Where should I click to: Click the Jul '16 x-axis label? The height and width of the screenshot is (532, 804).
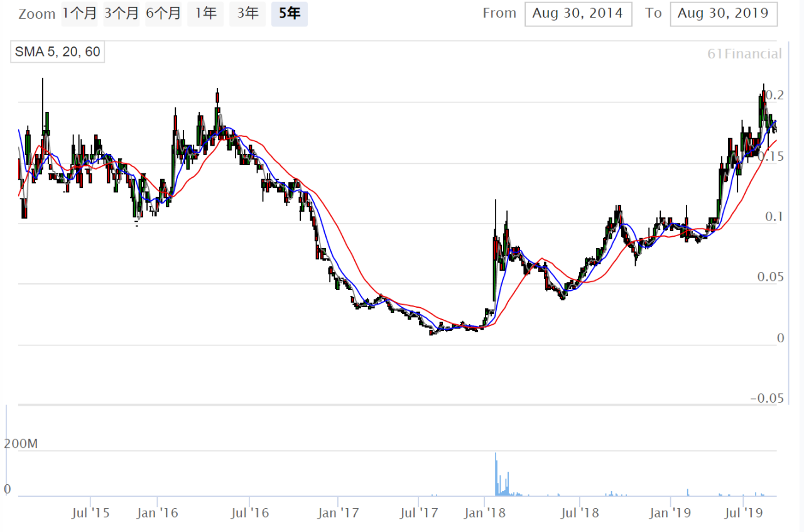[x=250, y=513]
